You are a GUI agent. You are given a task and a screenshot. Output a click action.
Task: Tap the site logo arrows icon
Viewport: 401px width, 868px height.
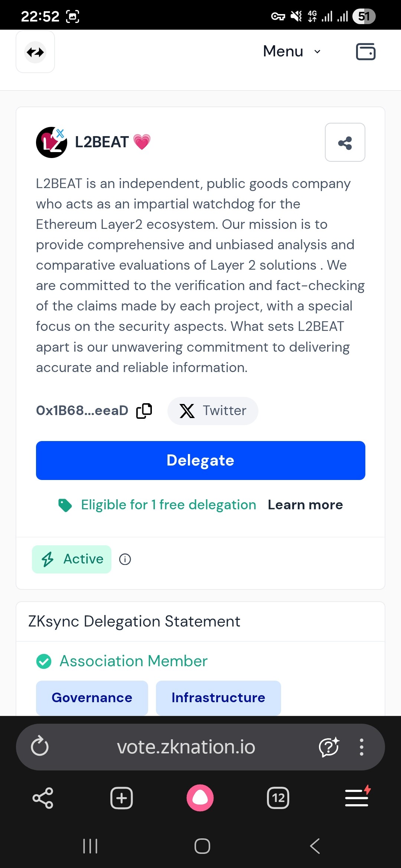tap(35, 52)
